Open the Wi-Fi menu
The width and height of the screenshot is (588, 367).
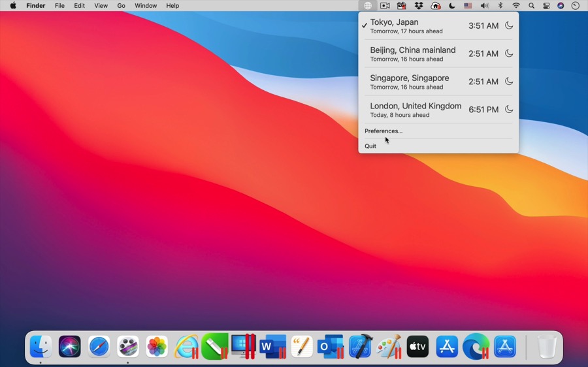516,6
